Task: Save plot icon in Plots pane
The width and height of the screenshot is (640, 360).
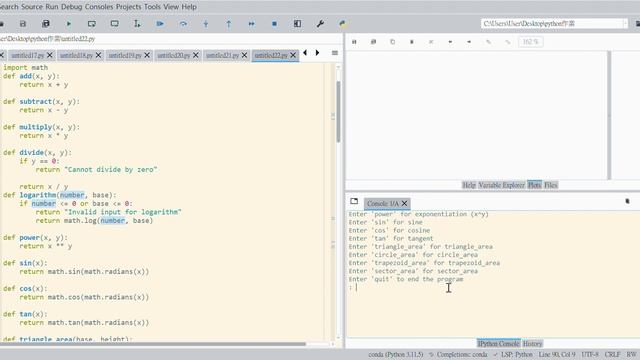Action: point(354,42)
